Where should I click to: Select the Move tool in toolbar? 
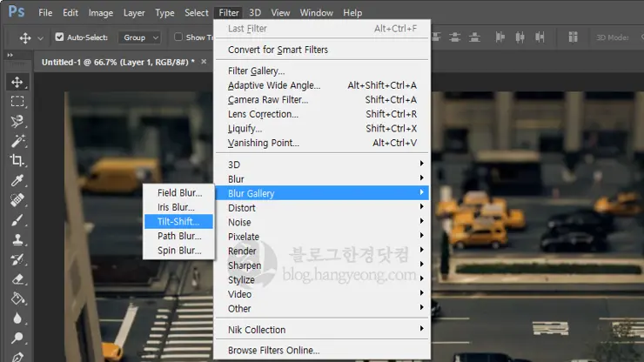pos(17,83)
